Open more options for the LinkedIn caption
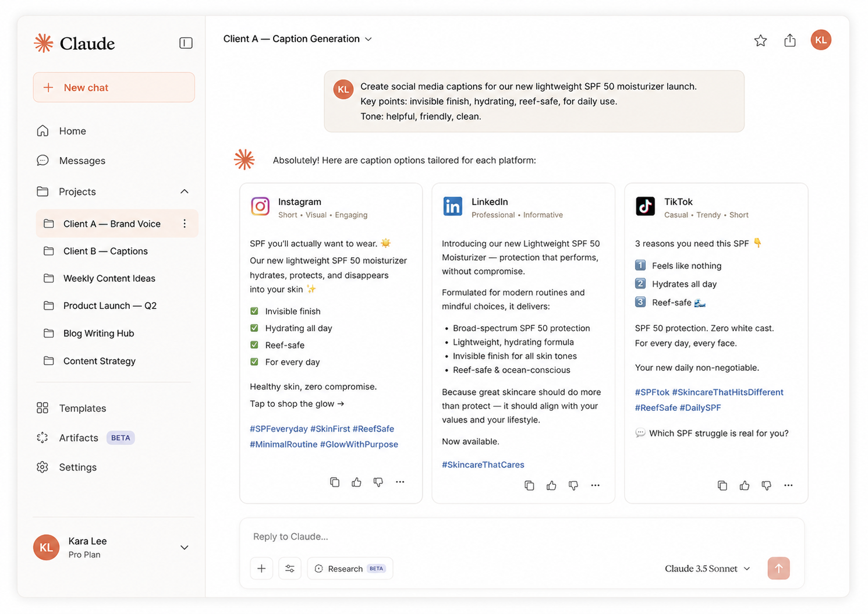This screenshot has height=614, width=868. 595,485
